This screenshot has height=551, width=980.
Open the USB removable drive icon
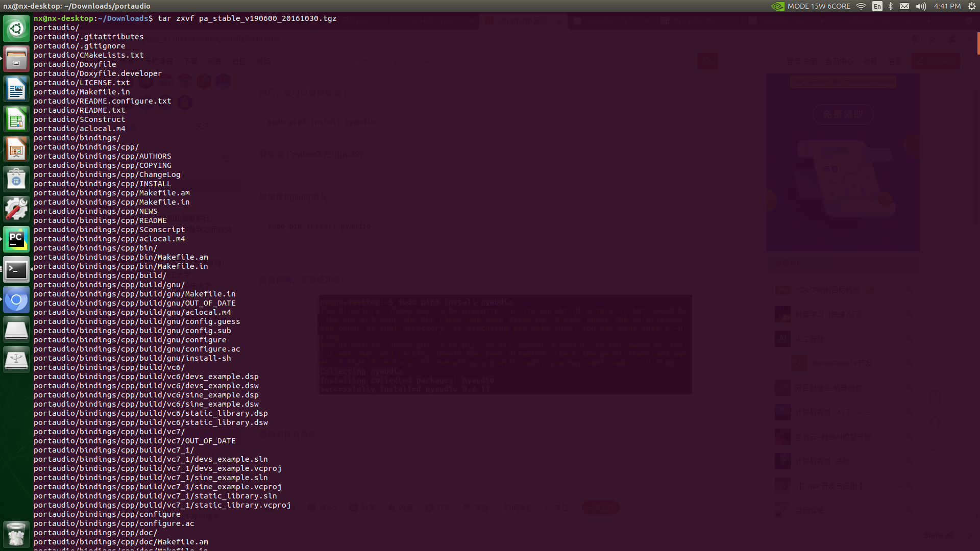tap(16, 360)
